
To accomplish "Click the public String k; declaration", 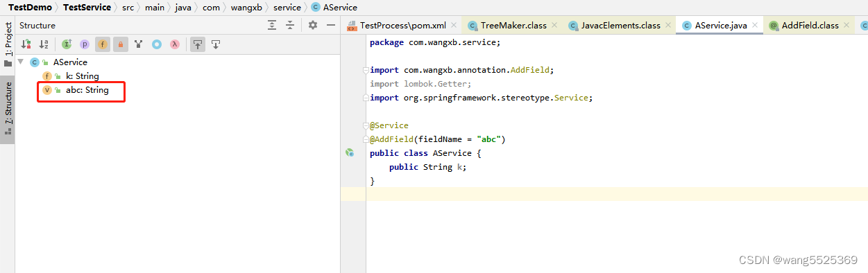I will pyautogui.click(x=428, y=167).
